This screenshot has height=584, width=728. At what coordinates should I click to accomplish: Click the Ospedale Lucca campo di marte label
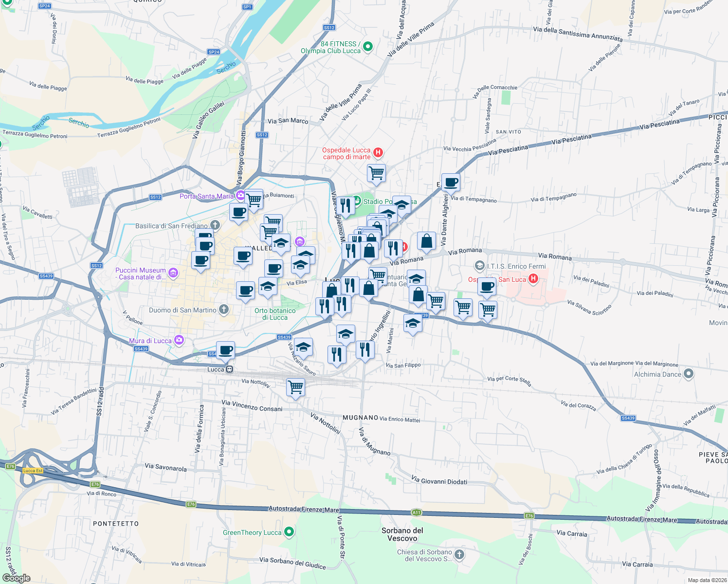[x=346, y=153]
